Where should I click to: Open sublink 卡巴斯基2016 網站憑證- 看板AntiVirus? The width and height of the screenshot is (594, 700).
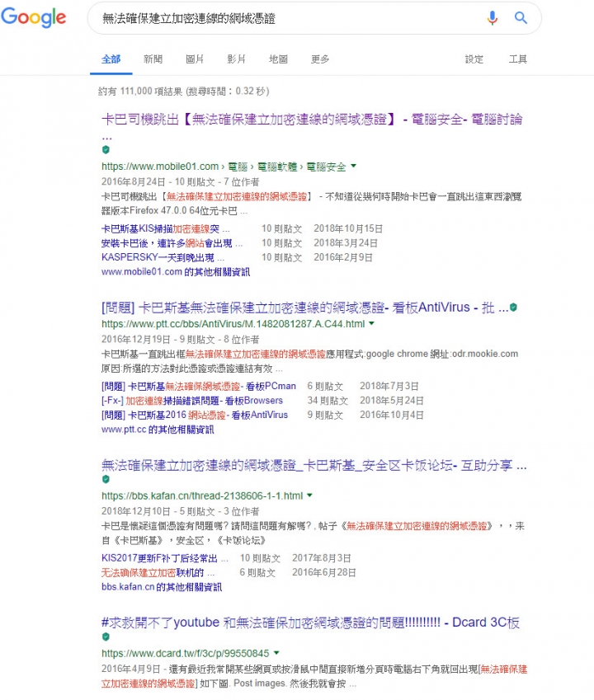194,415
